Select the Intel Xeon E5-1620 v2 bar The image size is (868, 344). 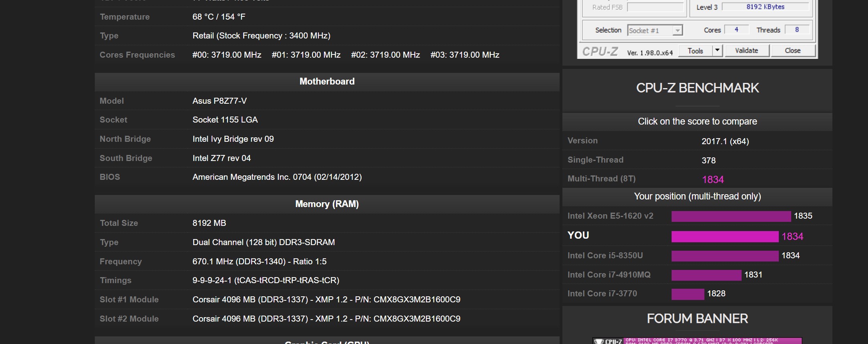pyautogui.click(x=731, y=216)
